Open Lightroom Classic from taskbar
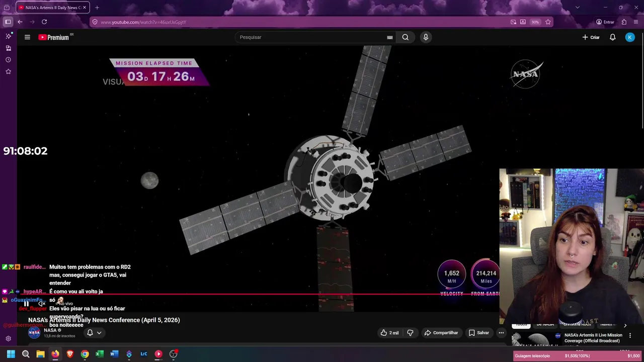 pyautogui.click(x=144, y=354)
